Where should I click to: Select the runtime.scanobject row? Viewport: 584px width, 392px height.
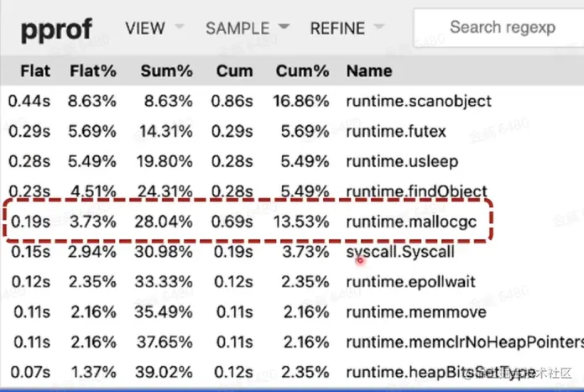click(x=418, y=102)
